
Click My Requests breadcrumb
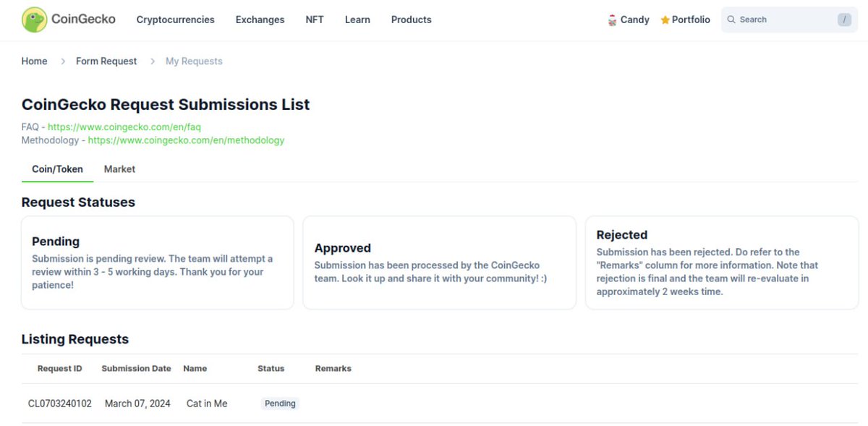pyautogui.click(x=194, y=61)
